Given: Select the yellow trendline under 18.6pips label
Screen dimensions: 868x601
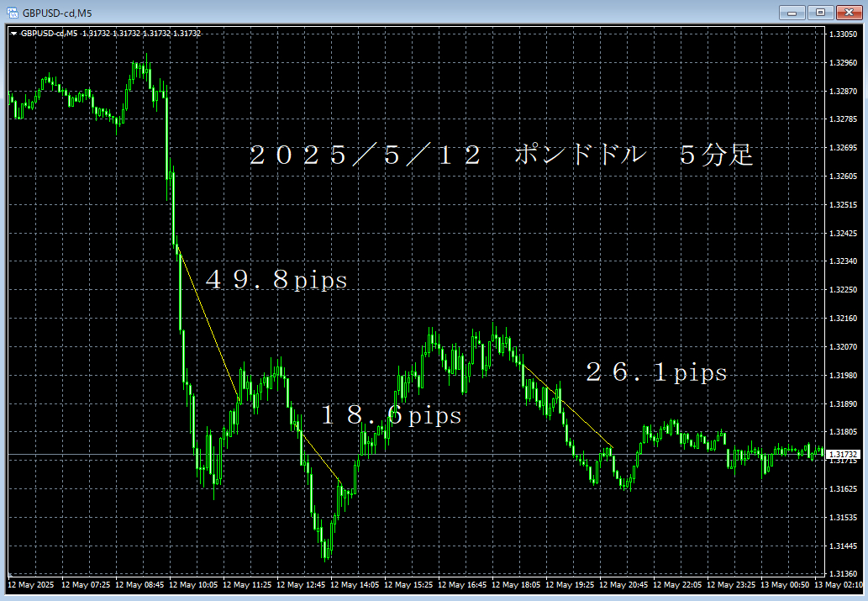Looking at the screenshot, I should pos(319,456).
